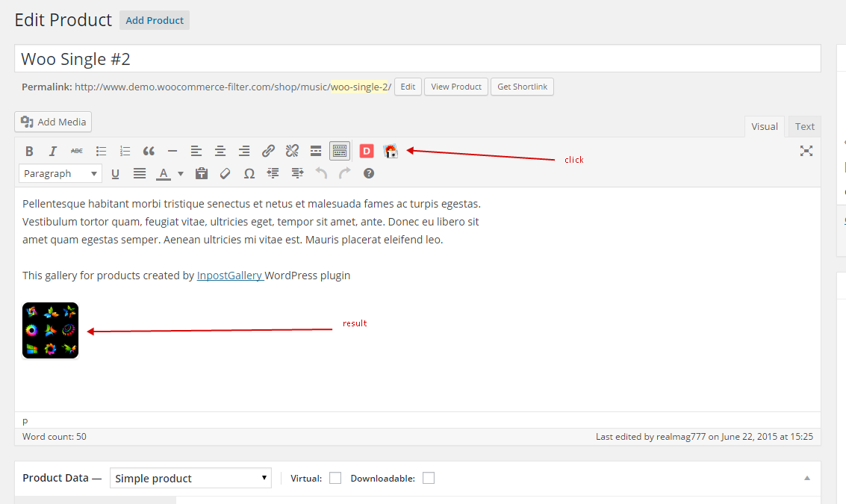The image size is (846, 504).
Task: Redo the last edit
Action: pyautogui.click(x=345, y=174)
